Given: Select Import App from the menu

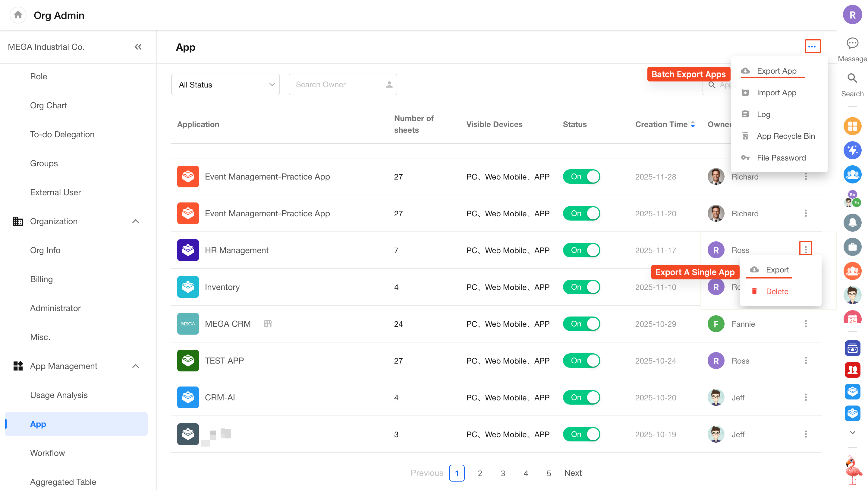Looking at the screenshot, I should [x=776, y=93].
